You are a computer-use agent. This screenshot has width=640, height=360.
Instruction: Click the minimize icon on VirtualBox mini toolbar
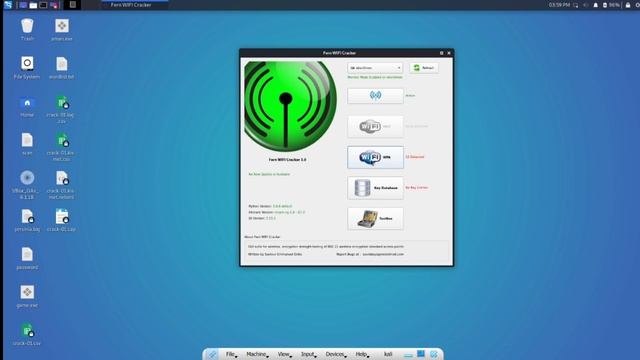click(x=408, y=355)
